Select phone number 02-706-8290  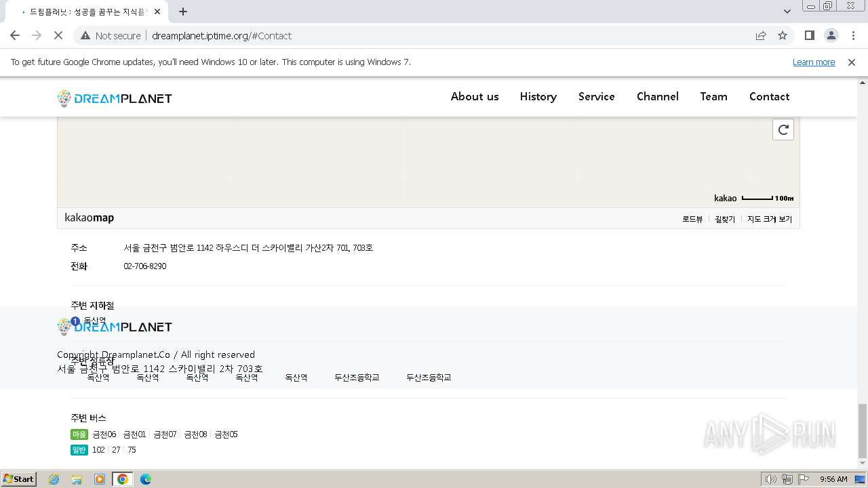tap(144, 266)
